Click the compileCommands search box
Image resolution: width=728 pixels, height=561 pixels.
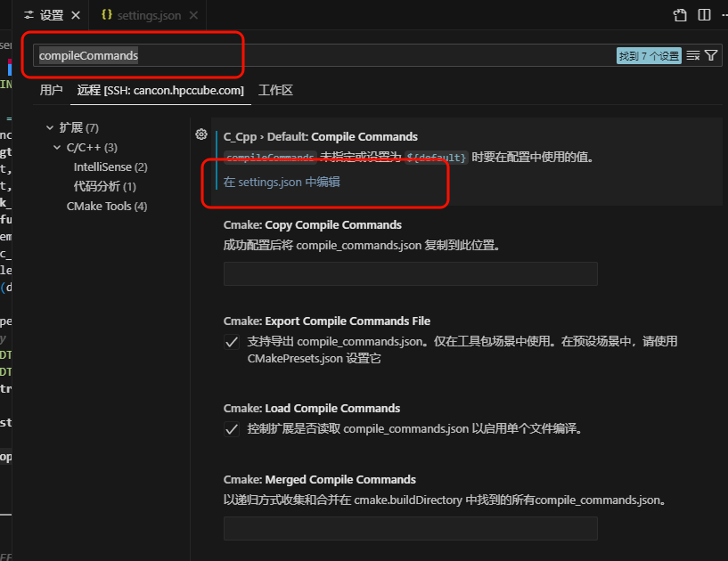point(325,56)
